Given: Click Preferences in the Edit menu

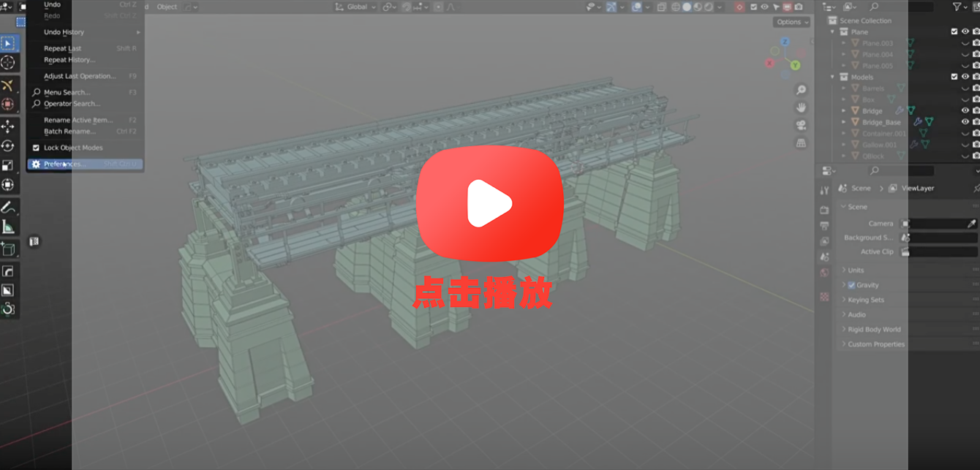Looking at the screenshot, I should pyautogui.click(x=85, y=164).
